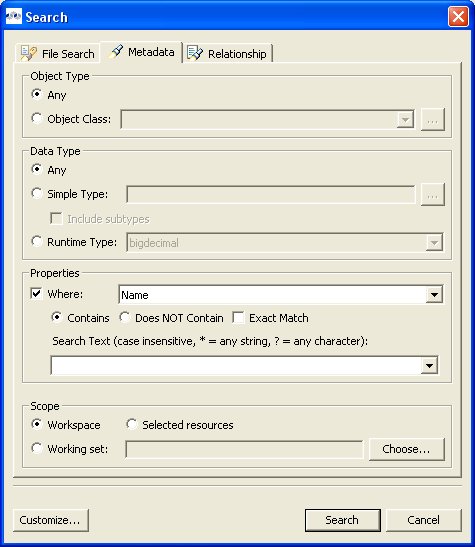Open the Object Class dropdown arrow
The width and height of the screenshot is (475, 547).
(405, 120)
